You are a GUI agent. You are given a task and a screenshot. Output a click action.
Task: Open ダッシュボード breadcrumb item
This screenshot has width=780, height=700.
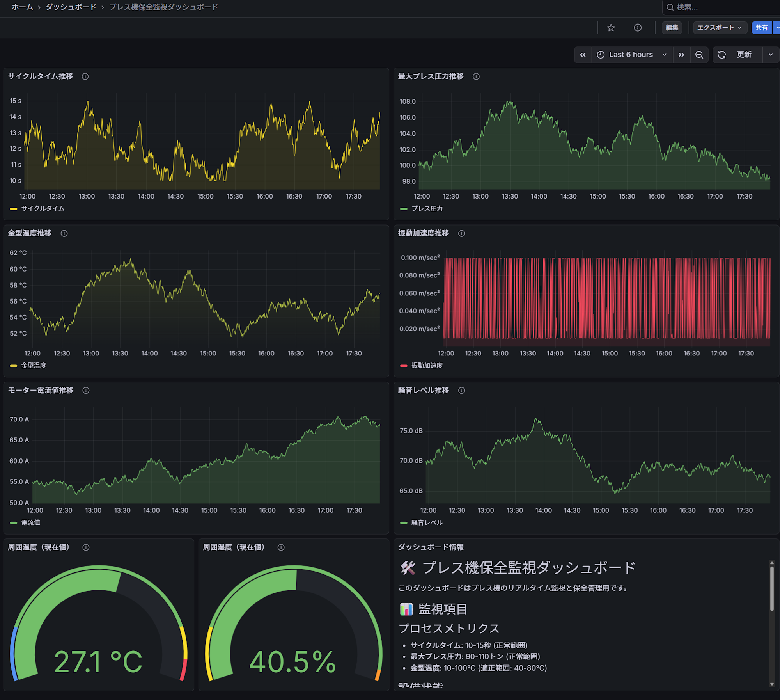[x=71, y=7]
